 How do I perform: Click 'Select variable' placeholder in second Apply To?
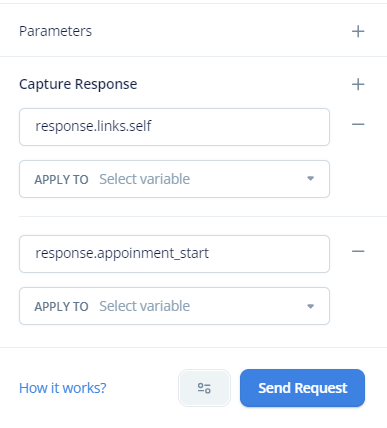point(145,306)
